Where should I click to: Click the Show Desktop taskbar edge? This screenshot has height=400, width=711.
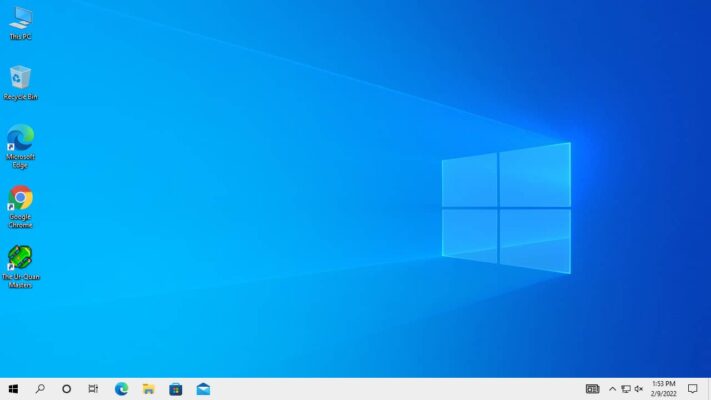[x=709, y=389]
